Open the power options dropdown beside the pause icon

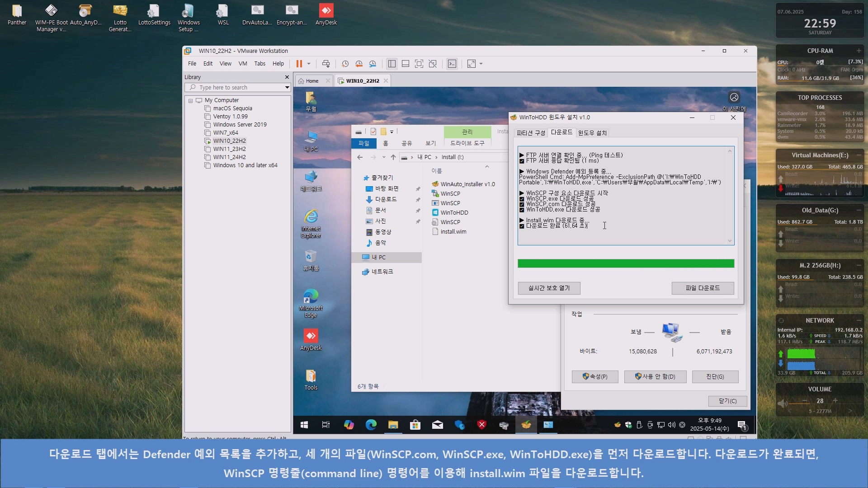(309, 64)
